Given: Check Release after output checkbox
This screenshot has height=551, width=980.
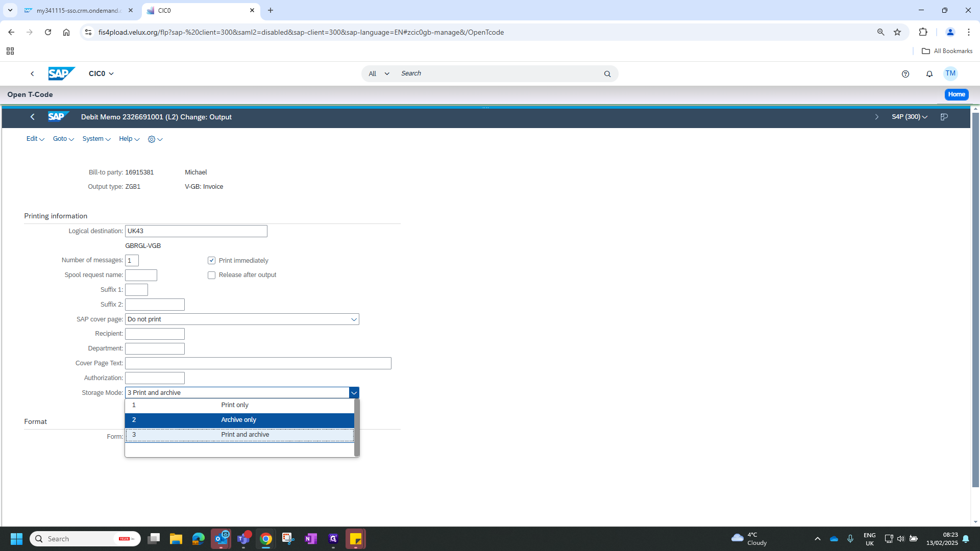Looking at the screenshot, I should tap(211, 275).
